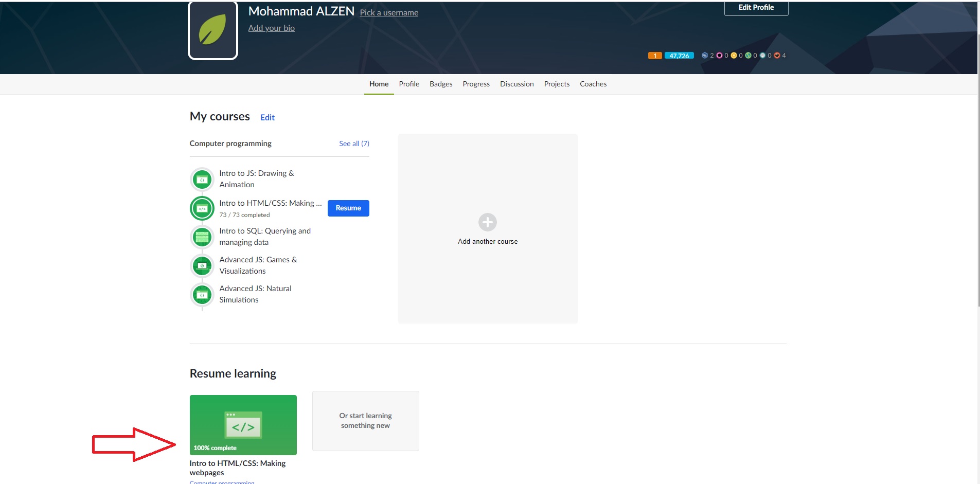
Task: Click the Add another course text
Action: pos(488,241)
